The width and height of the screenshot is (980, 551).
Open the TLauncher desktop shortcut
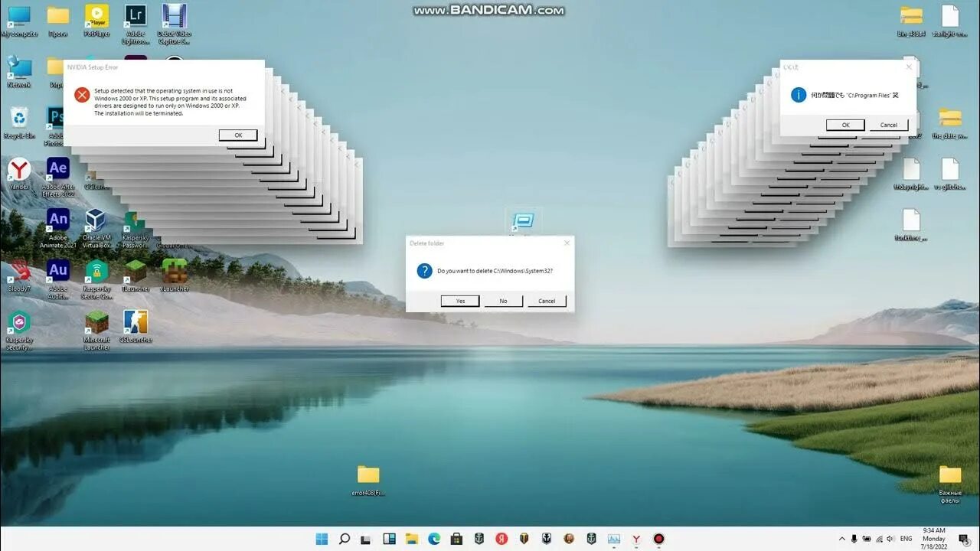click(136, 275)
